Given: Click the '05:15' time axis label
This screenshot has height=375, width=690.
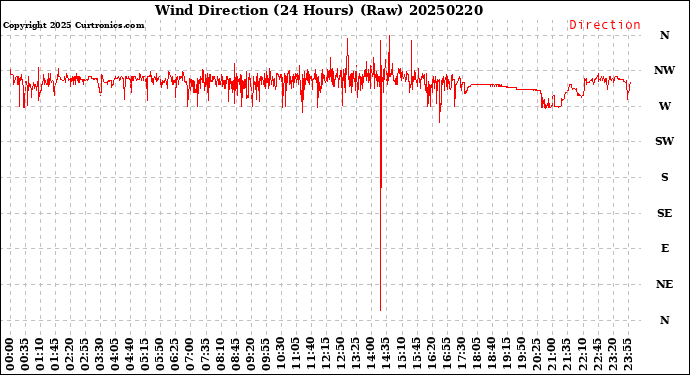Looking at the screenshot, I should coord(145,355).
